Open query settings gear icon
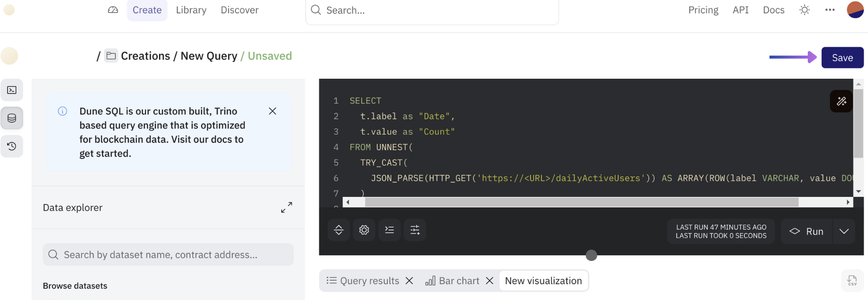The height and width of the screenshot is (300, 868). click(x=364, y=230)
